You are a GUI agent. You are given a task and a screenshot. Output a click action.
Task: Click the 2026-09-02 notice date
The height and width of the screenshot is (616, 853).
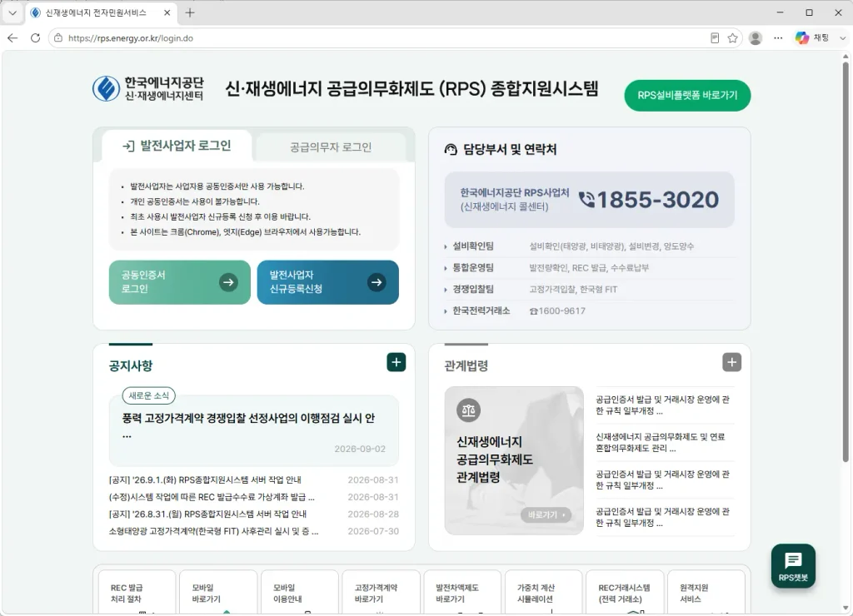(360, 449)
